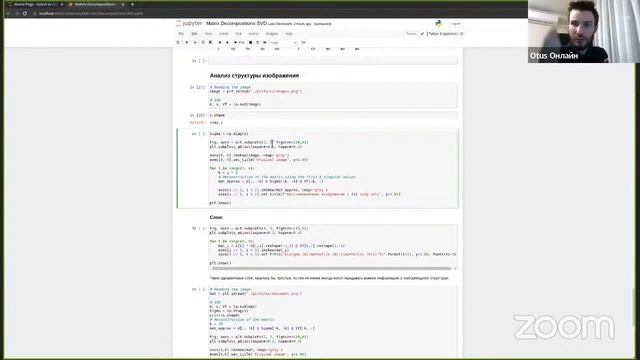
Task: Click the Trusted notebook indicator
Action: [411, 34]
